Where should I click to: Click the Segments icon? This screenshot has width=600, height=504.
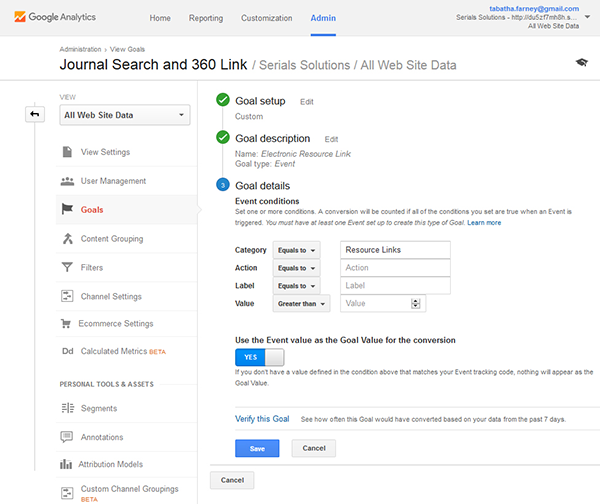click(x=68, y=408)
